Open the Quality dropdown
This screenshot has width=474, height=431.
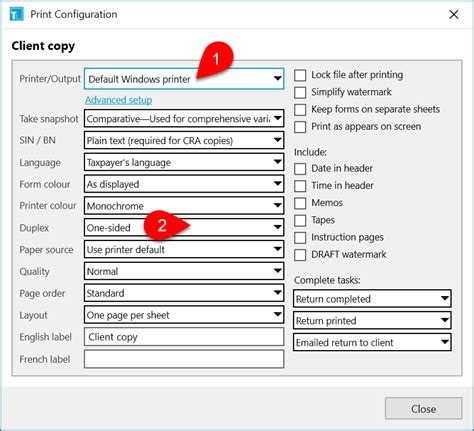184,271
